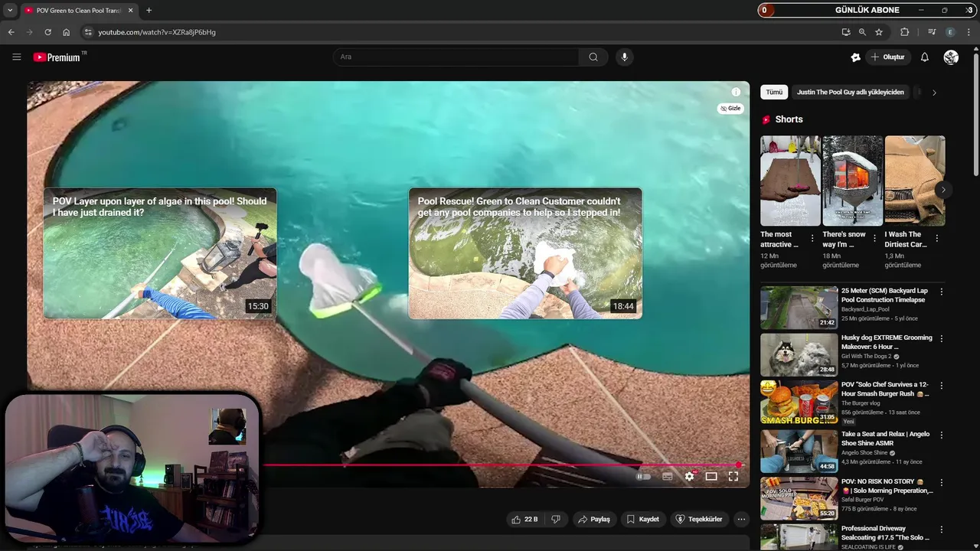Open 25 Meter Backyard Lap Pool thumbnail
The image size is (980, 551).
(799, 307)
